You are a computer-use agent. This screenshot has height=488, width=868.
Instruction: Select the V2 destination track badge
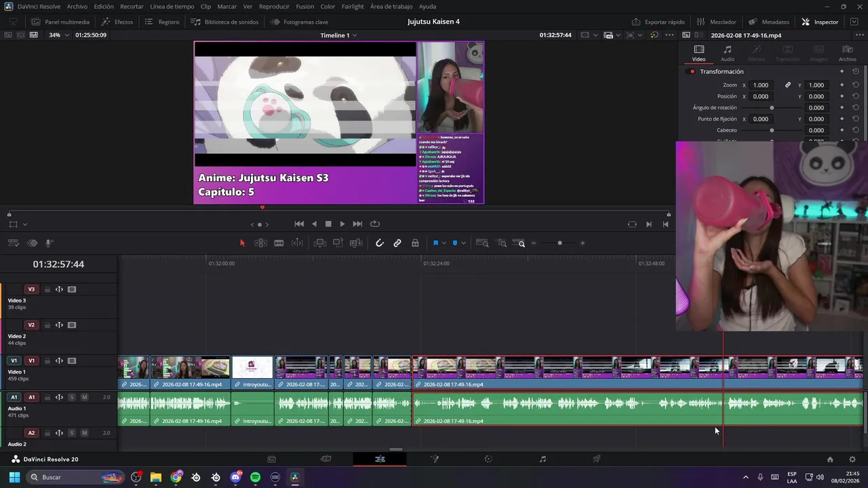pyautogui.click(x=31, y=325)
